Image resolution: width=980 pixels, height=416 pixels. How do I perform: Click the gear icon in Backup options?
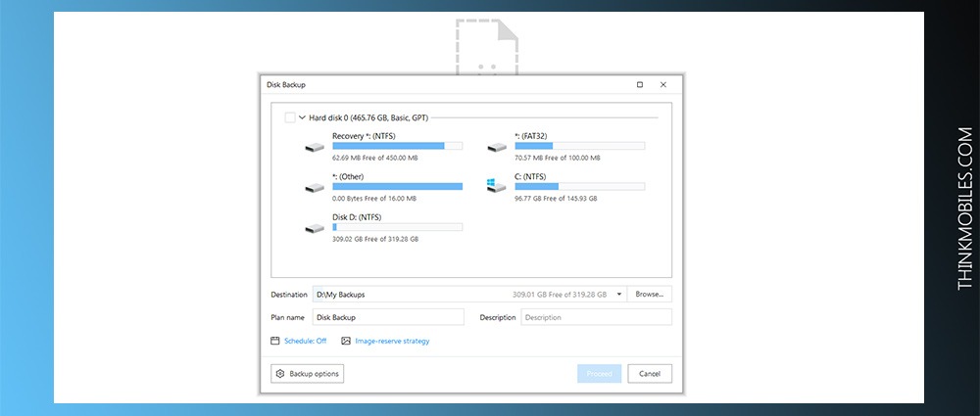click(x=280, y=374)
